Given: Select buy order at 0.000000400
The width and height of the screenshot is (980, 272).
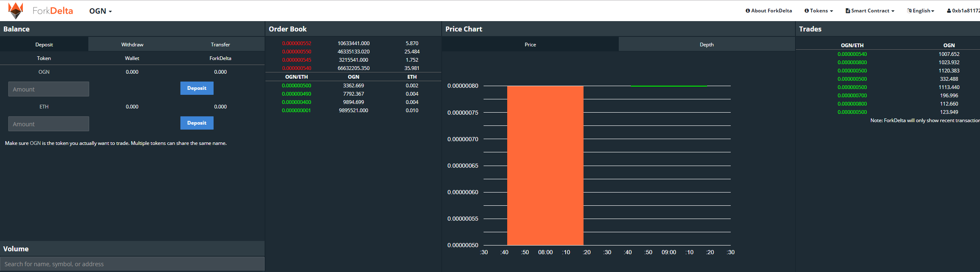Looking at the screenshot, I should 353,102.
